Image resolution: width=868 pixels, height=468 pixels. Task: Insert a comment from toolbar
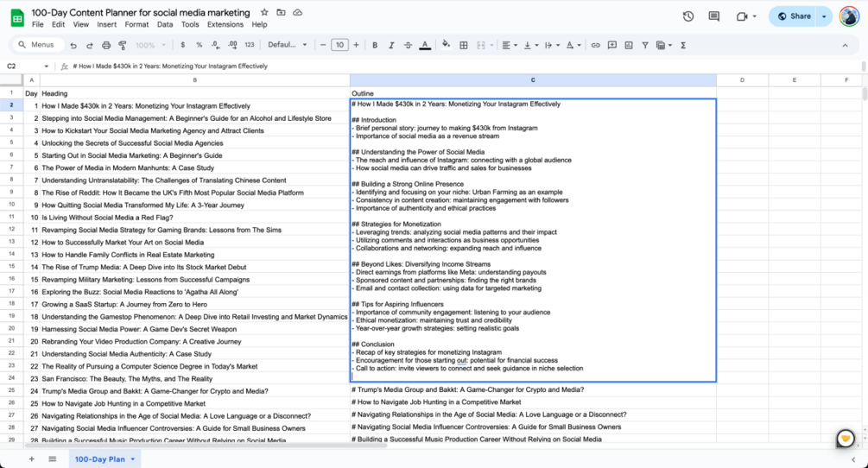coord(612,46)
